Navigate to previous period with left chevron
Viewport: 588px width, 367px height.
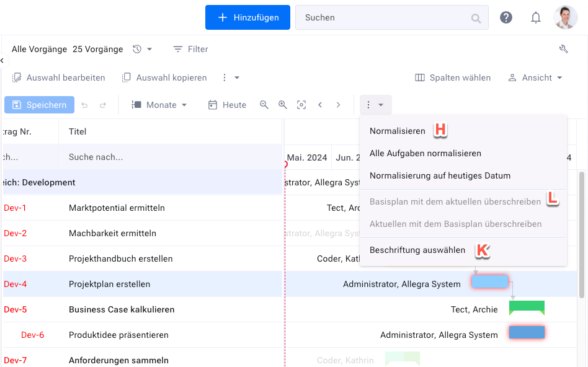(x=320, y=105)
